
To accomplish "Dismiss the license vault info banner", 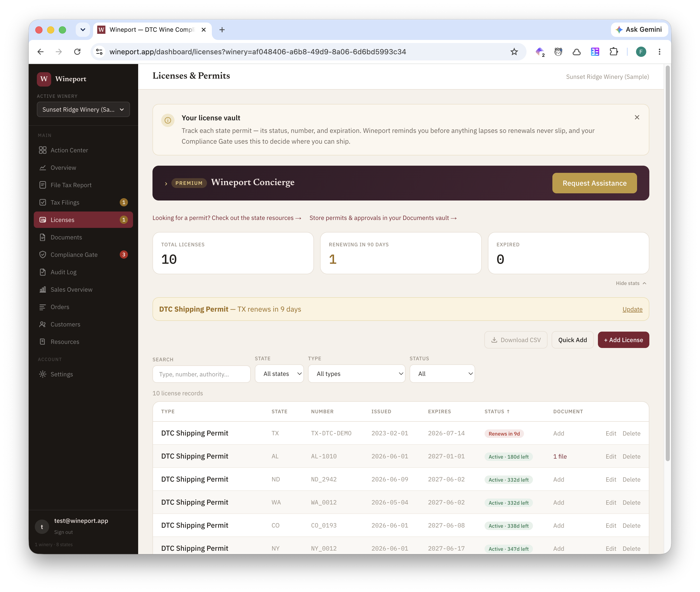I will (x=637, y=117).
